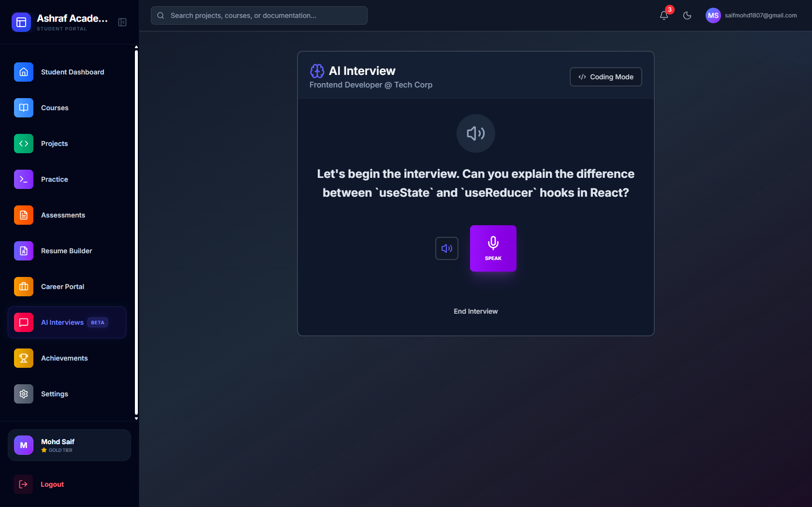Click the Frontend Developer @ Tech Corp subtitle
Screen dimensions: 812x507
[371, 85]
